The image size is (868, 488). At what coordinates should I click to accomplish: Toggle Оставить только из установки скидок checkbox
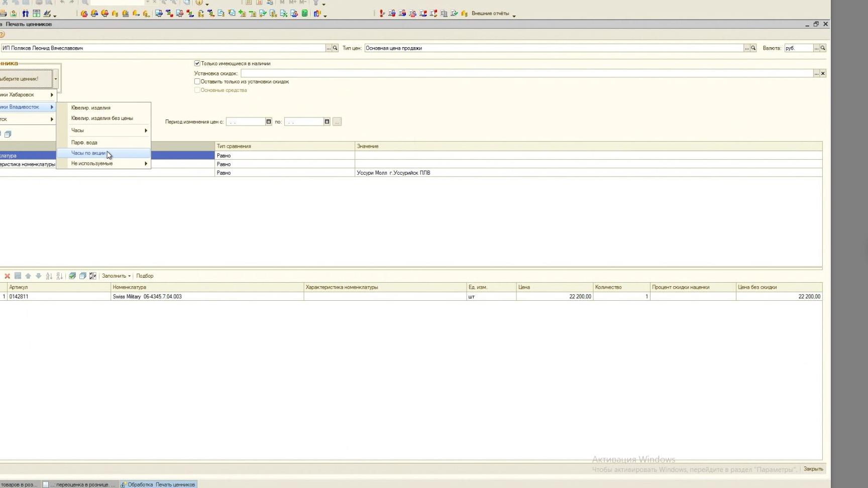197,81
